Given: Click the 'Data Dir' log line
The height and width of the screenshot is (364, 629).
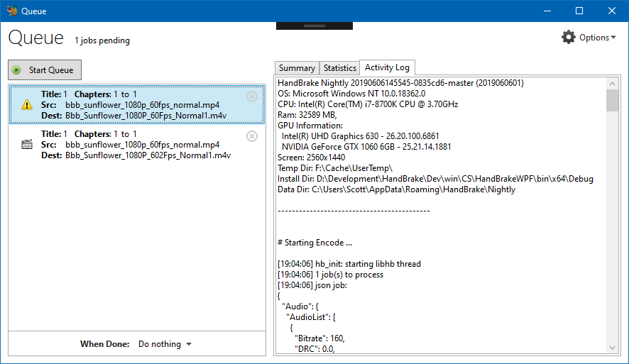Looking at the screenshot, I should pos(396,189).
